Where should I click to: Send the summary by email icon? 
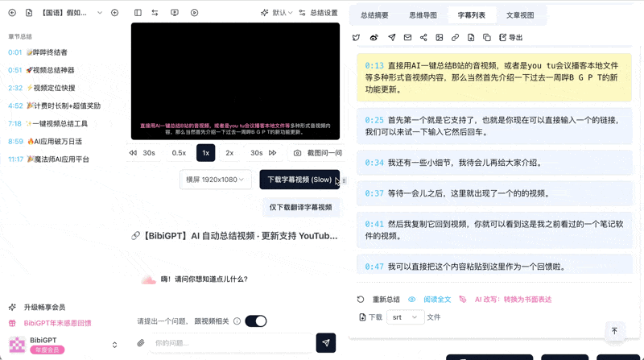coord(407,38)
